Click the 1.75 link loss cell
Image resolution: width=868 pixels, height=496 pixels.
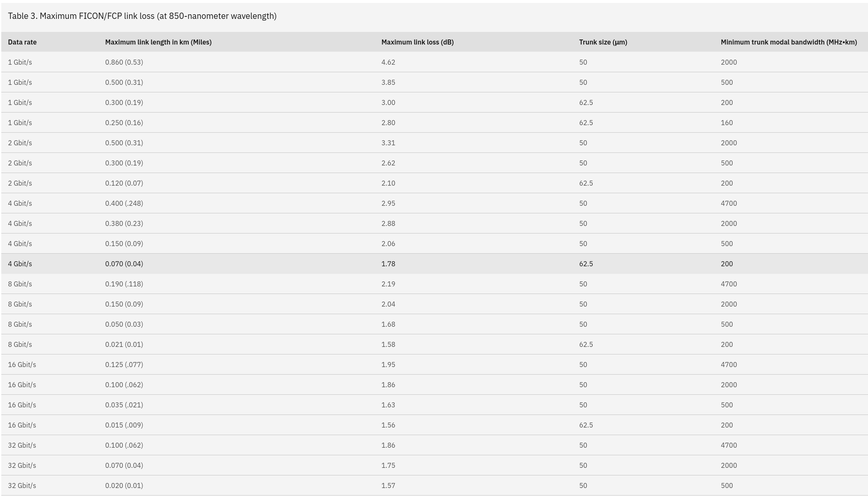click(388, 465)
